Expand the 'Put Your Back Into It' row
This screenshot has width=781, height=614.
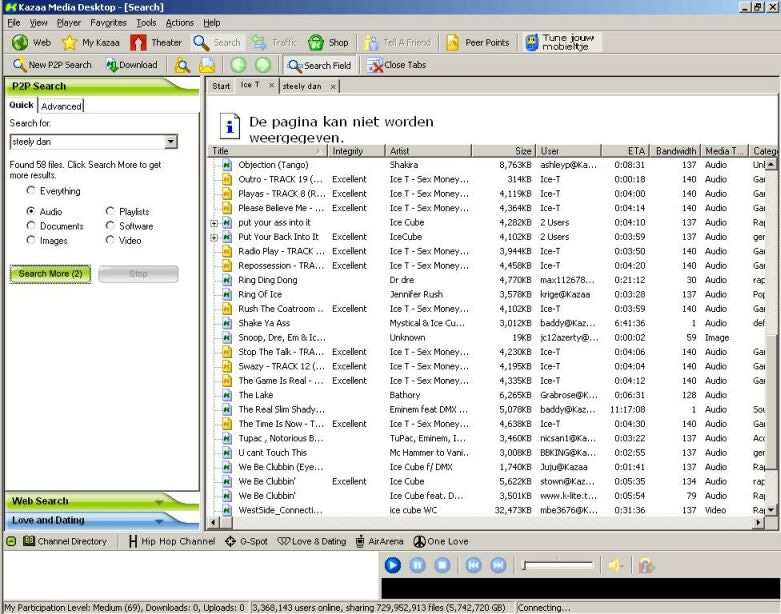pyautogui.click(x=214, y=238)
